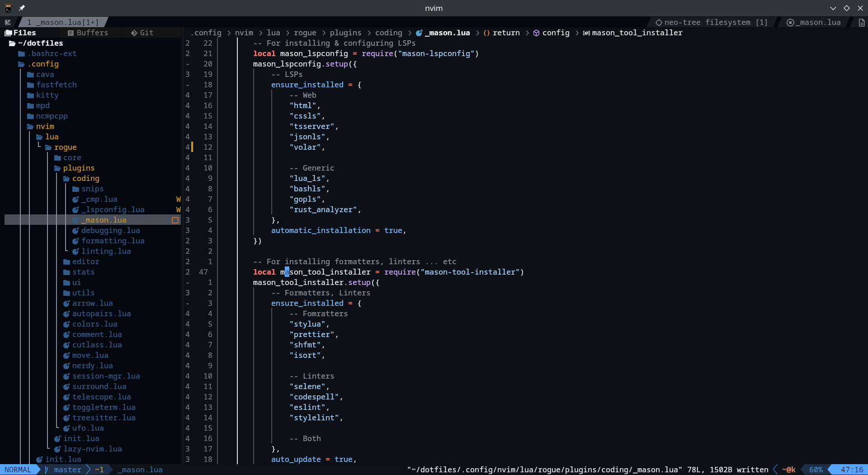The image size is (868, 475).
Task: Place cursor on "rust_analyzer" string in editor
Action: tap(323, 210)
